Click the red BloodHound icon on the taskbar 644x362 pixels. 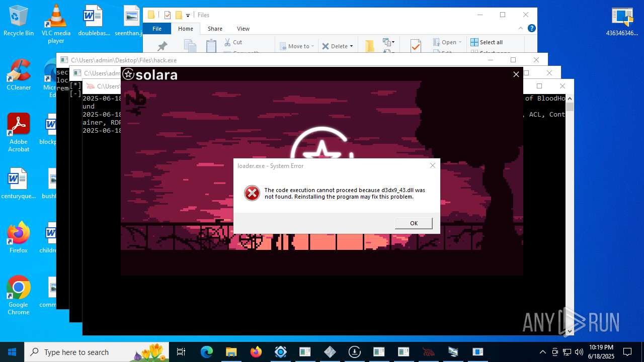pyautogui.click(x=429, y=352)
